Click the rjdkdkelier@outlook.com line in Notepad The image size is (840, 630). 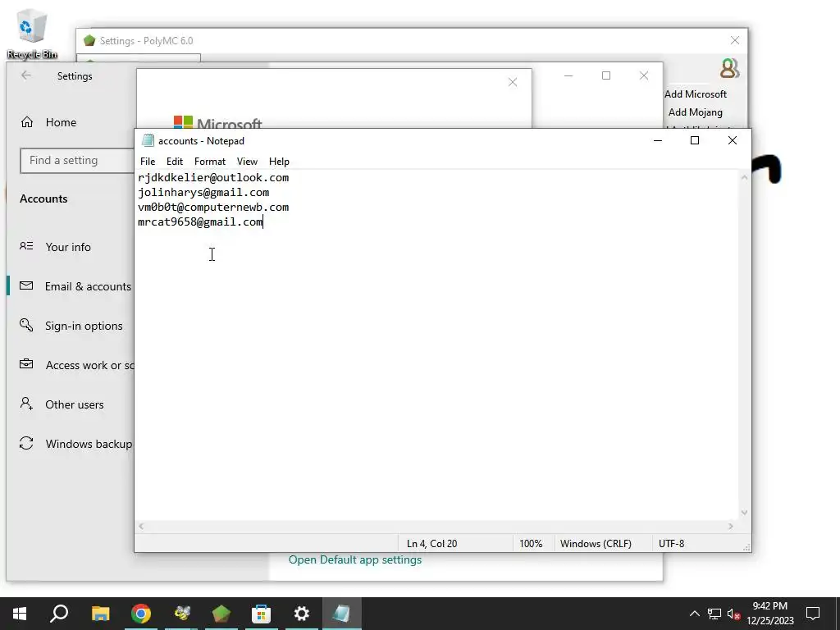(213, 177)
